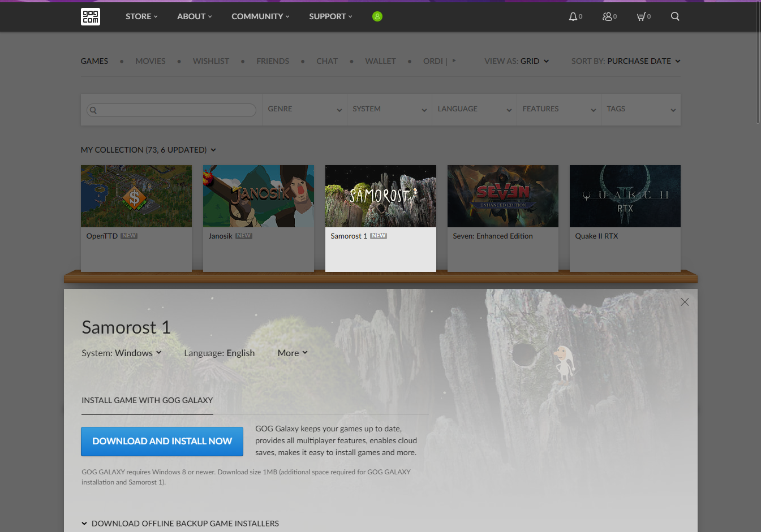The image size is (761, 532).
Task: Switch to the WISHLIST tab
Action: click(x=211, y=61)
